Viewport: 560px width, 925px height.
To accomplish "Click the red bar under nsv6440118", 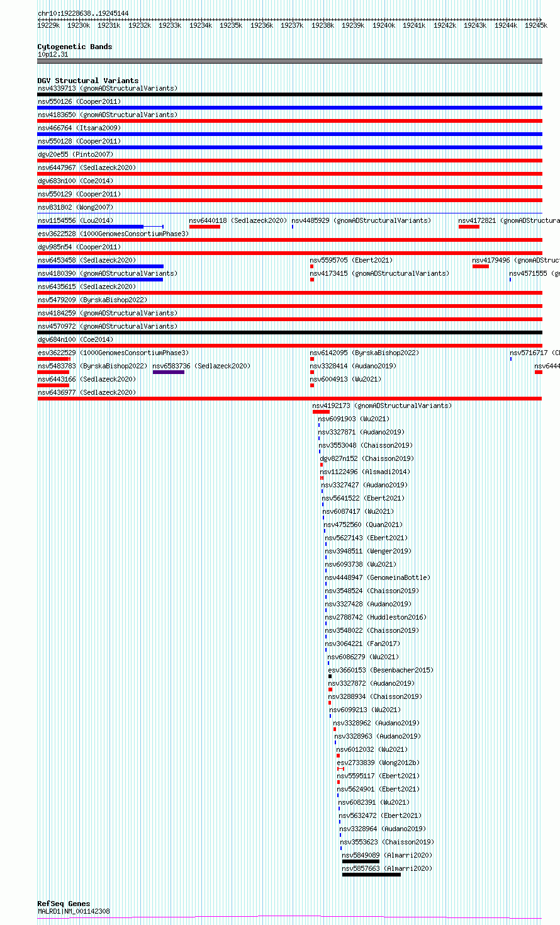I will click(204, 227).
